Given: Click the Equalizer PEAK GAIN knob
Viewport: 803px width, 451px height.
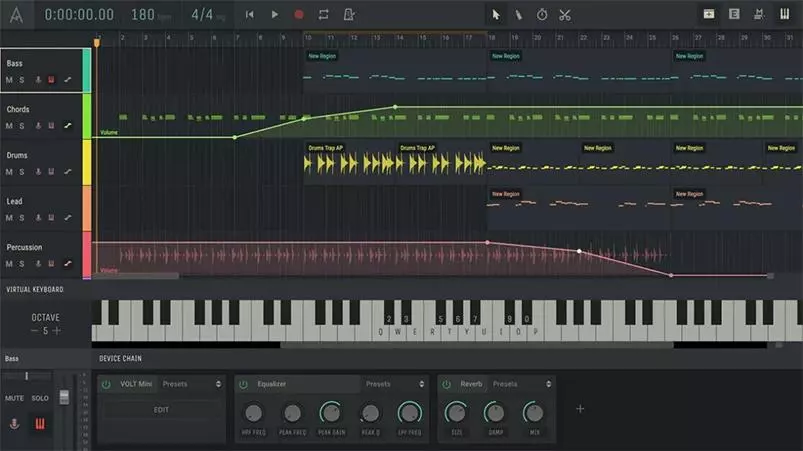Looking at the screenshot, I should tap(331, 413).
